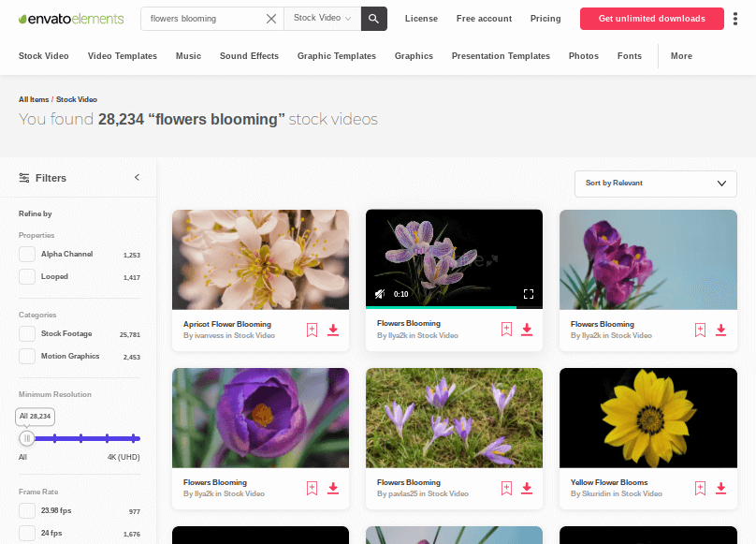Check the Stock Footage category
This screenshot has height=544, width=756.
coord(27,333)
